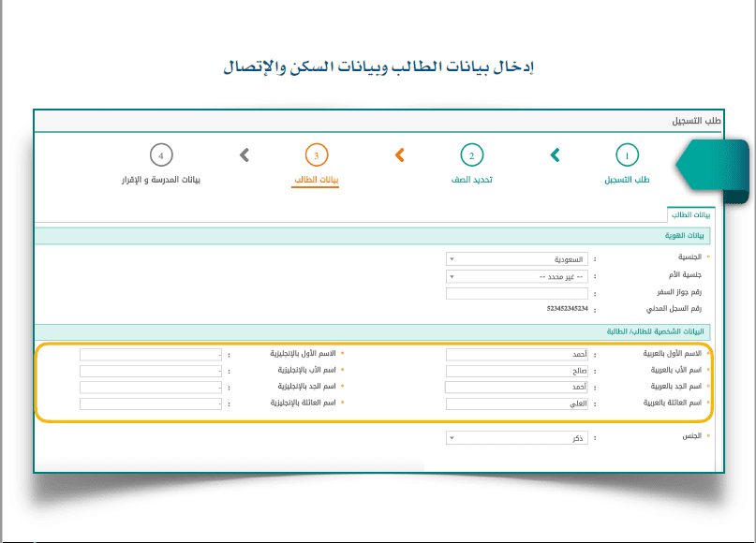Open the الجنسية dropdown showing السعودية
The width and height of the screenshot is (756, 543).
(x=517, y=259)
